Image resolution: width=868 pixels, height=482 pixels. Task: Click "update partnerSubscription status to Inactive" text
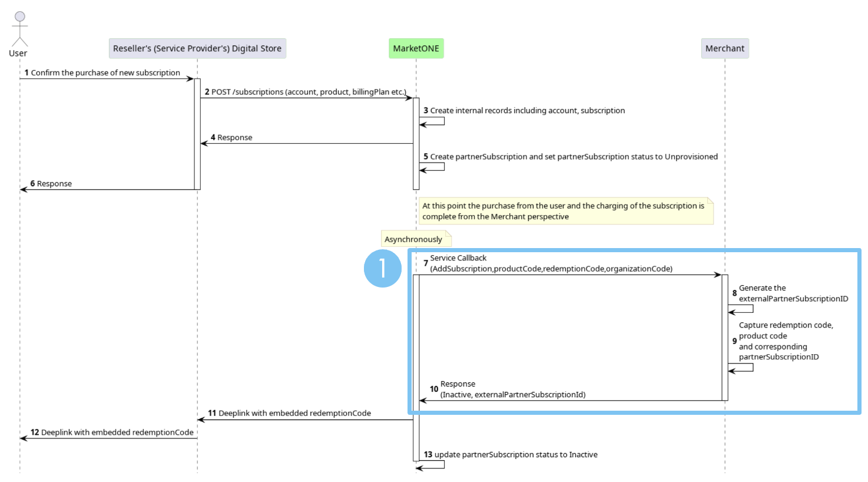click(516, 455)
